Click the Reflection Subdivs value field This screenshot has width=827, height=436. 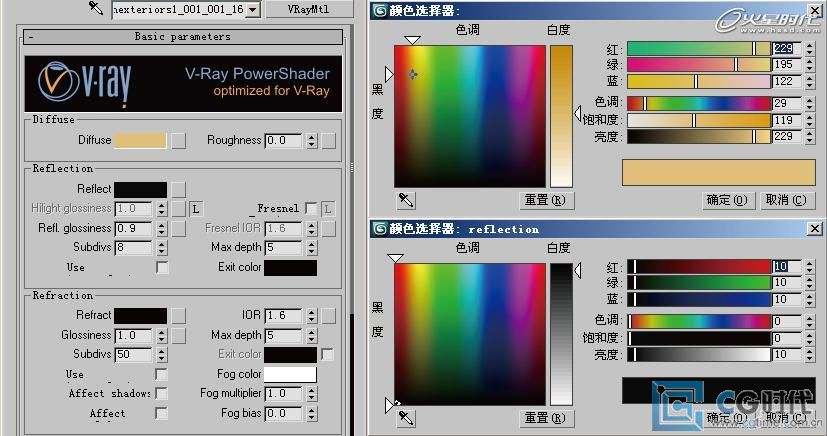point(133,248)
